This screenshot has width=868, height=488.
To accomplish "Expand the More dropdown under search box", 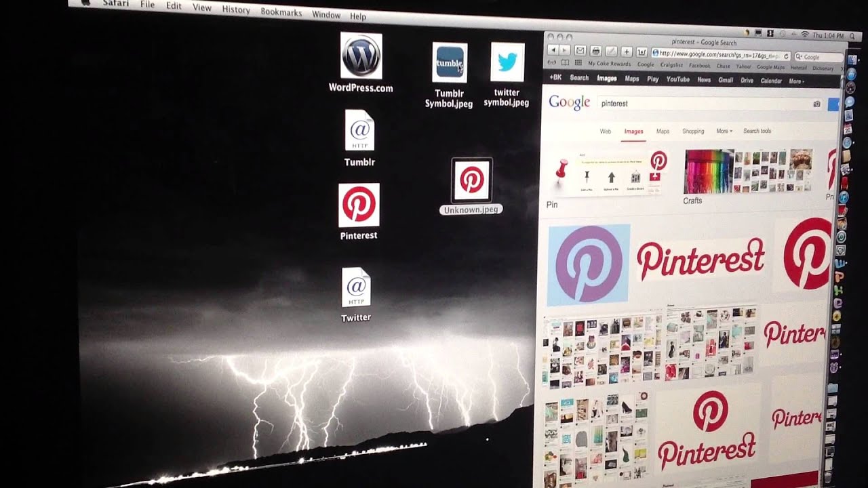I will 724,131.
